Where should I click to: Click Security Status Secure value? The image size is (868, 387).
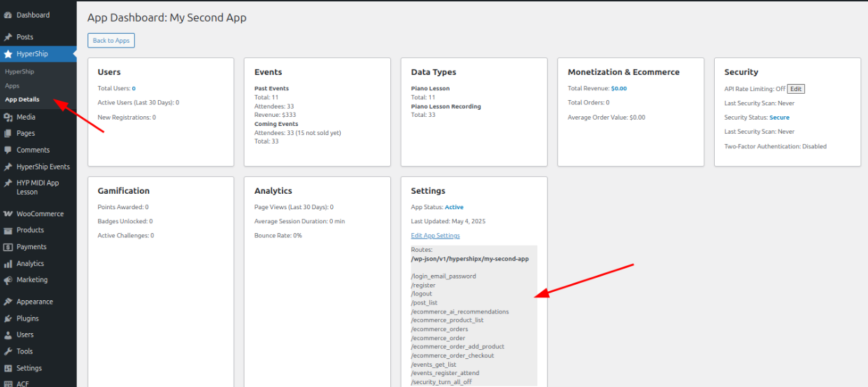click(x=779, y=118)
